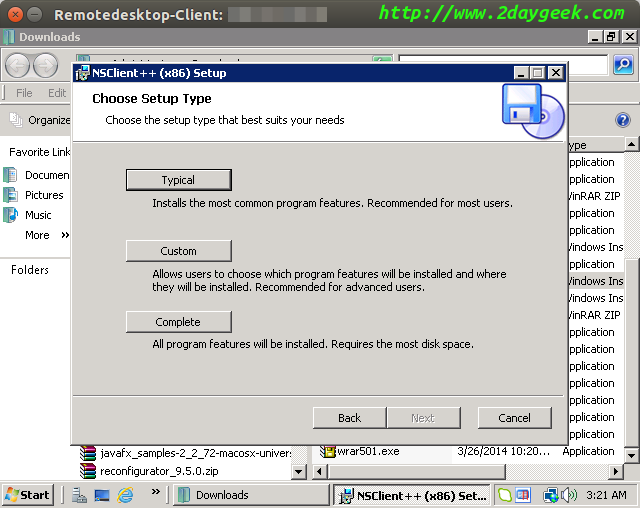Click the 3:21 AM taskbar clock
Screen dimensions: 640x508
pyautogui.click(x=606, y=495)
